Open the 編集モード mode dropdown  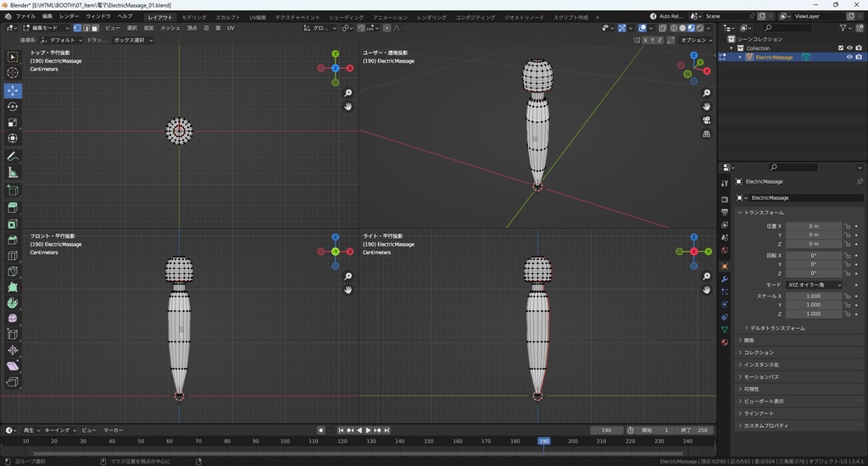[x=47, y=28]
